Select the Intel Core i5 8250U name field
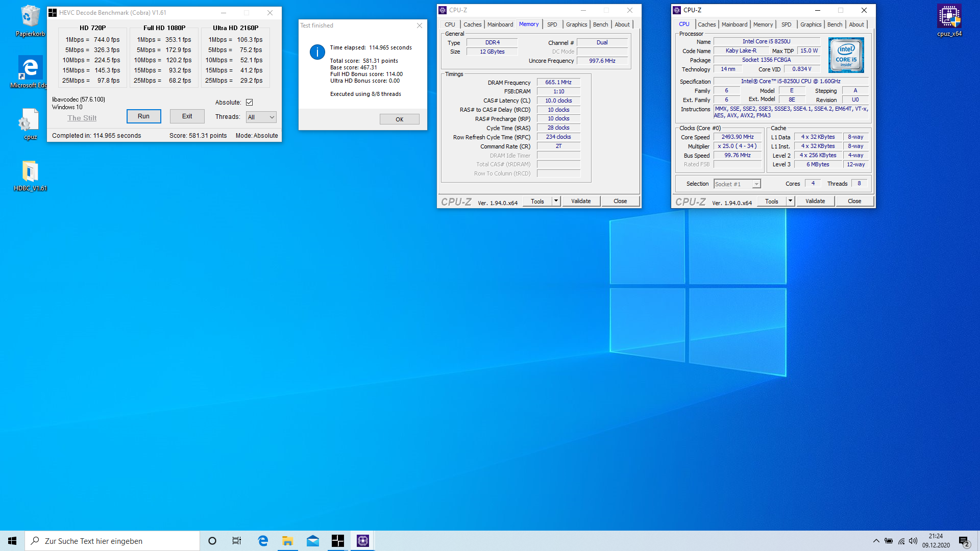The height and width of the screenshot is (551, 980). (x=766, y=41)
